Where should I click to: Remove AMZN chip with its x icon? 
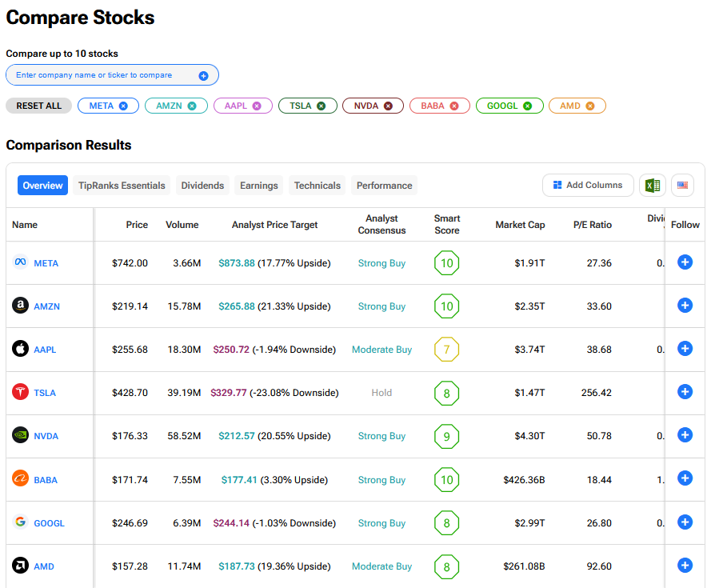pos(192,106)
